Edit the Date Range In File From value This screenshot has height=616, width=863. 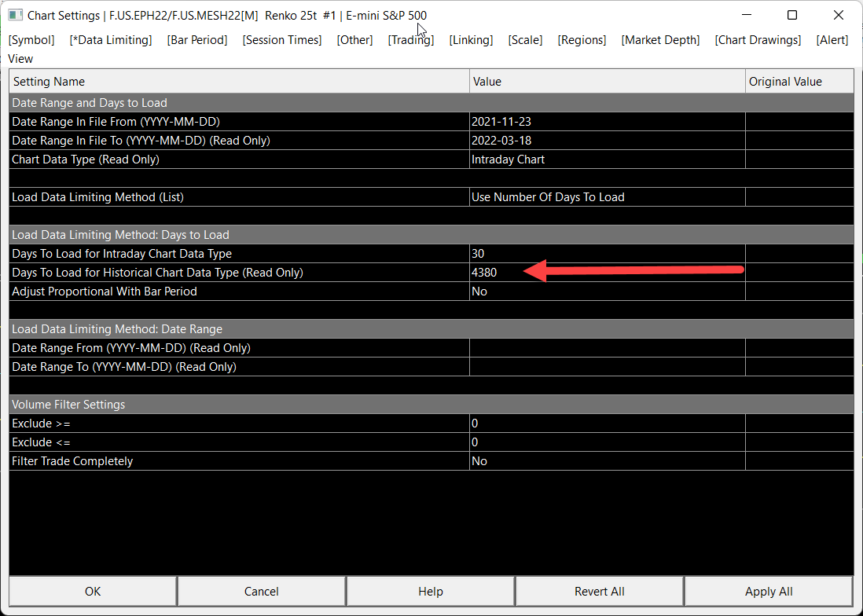tap(607, 122)
